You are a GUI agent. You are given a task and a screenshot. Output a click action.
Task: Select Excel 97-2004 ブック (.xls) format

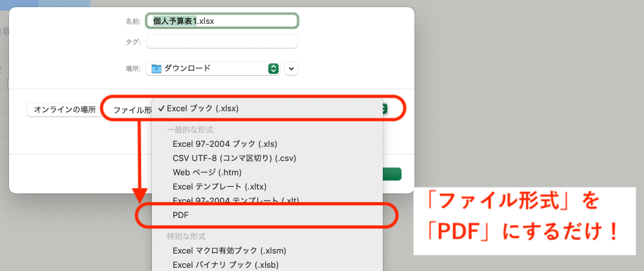click(268, 144)
